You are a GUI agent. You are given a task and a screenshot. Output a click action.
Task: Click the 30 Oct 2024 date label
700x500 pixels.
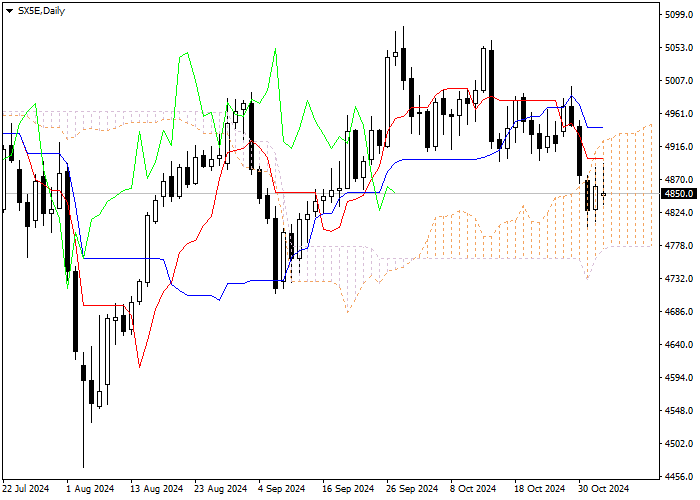(604, 489)
